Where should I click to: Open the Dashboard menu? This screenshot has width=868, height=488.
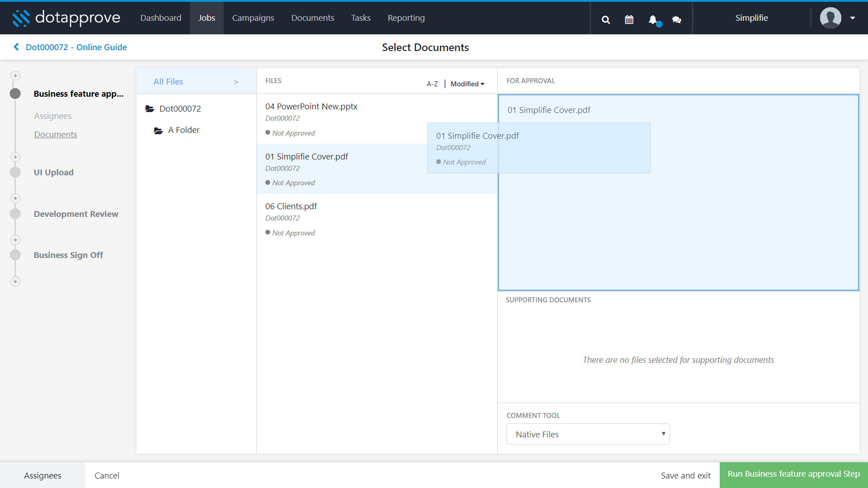[x=161, y=18]
